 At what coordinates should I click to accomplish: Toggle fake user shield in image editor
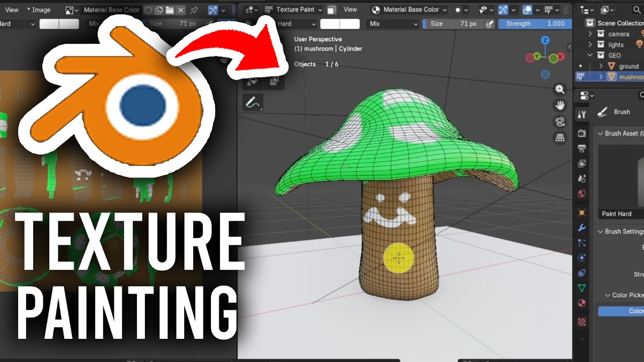point(148,10)
